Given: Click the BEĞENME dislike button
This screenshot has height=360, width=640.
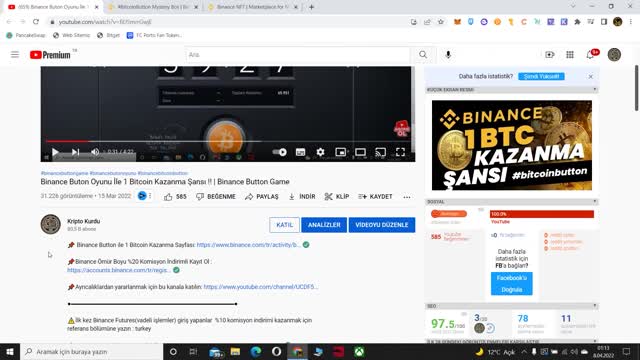Looking at the screenshot, I should click(216, 197).
